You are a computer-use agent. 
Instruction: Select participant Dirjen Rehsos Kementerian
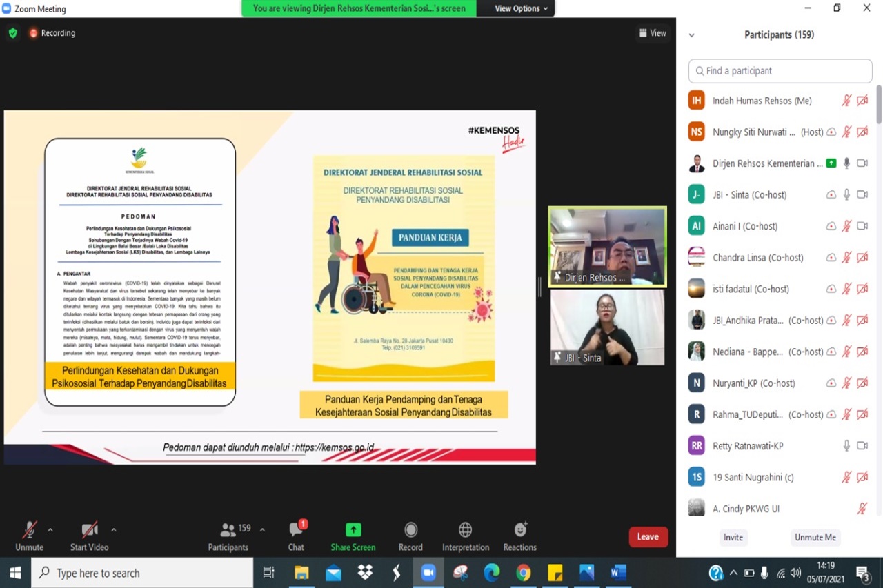click(x=780, y=163)
